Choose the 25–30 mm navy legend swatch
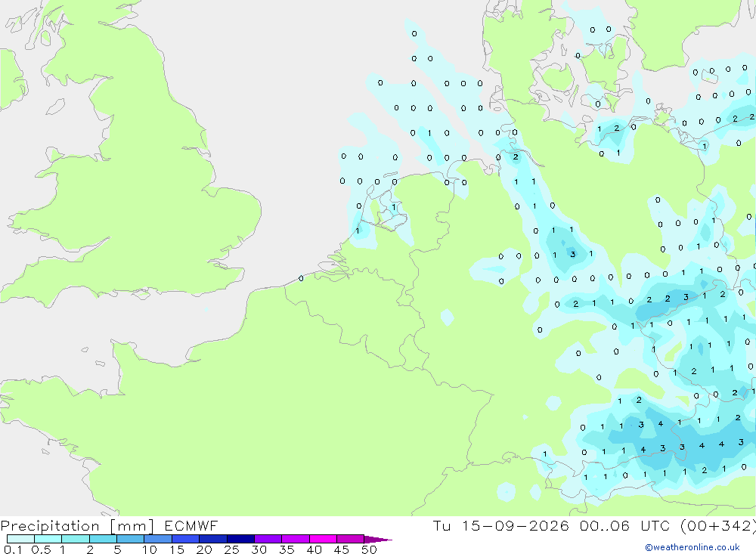This screenshot has width=756, height=554. tap(240, 539)
